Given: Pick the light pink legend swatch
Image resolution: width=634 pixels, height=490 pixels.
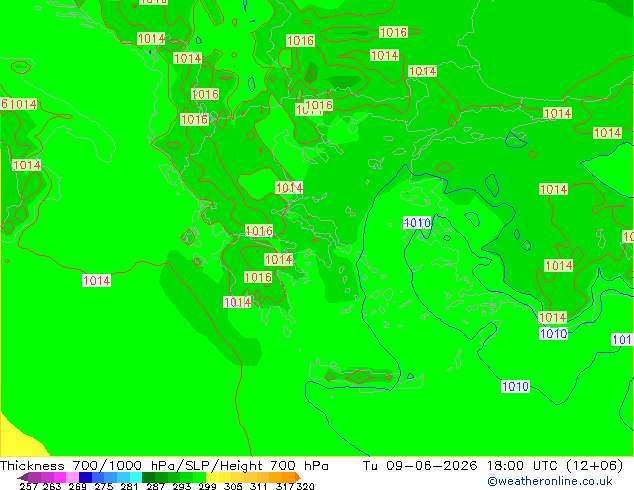Looking at the screenshot, I should [72, 477].
